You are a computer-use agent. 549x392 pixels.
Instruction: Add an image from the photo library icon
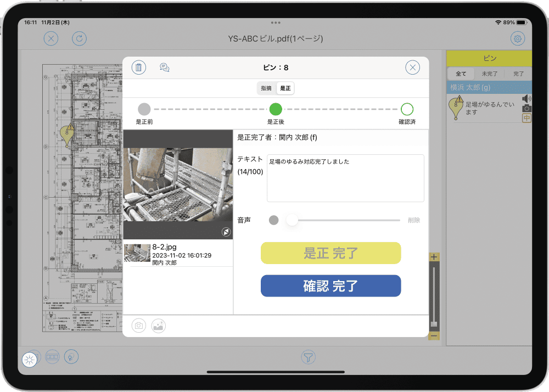coord(158,326)
